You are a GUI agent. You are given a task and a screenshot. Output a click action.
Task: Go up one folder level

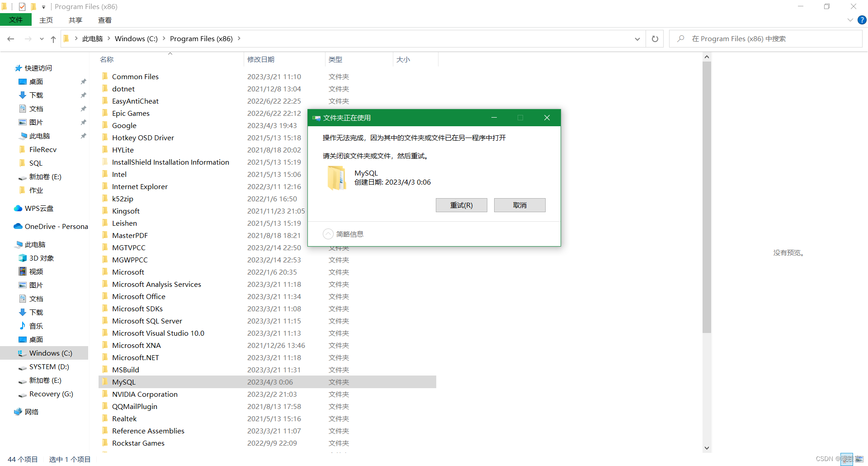click(x=53, y=39)
